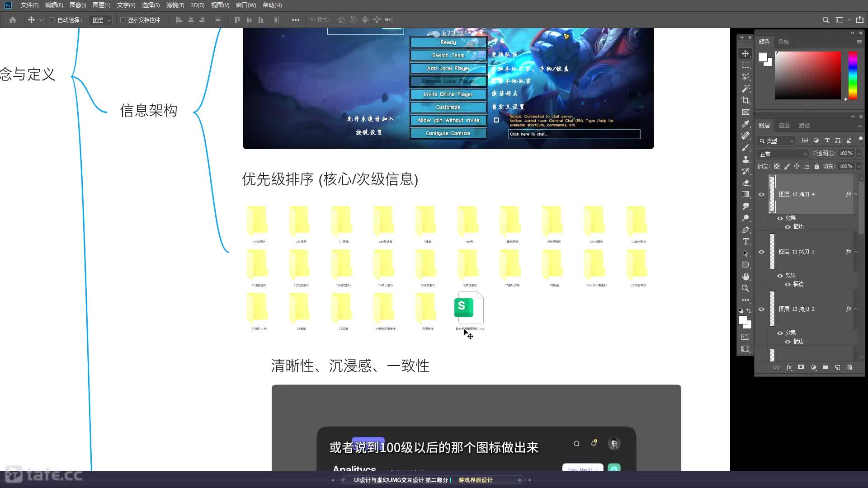Create a new layer group
Screen dimensions: 868x488
pyautogui.click(x=825, y=367)
